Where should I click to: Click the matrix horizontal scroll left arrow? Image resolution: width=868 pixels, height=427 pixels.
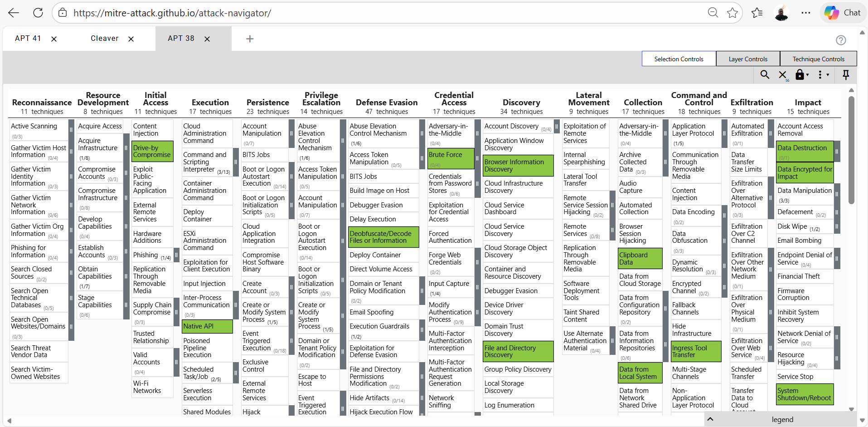click(9, 421)
